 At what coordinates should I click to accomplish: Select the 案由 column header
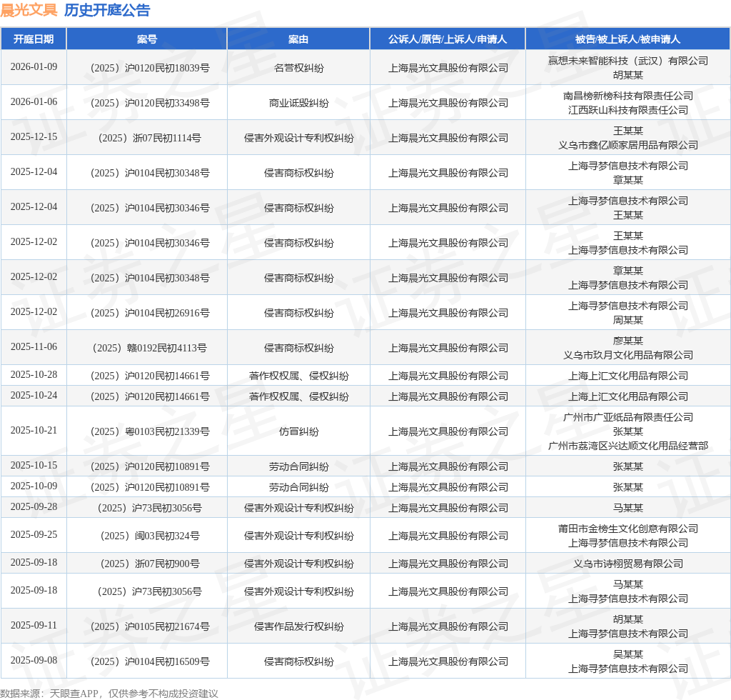298,39
